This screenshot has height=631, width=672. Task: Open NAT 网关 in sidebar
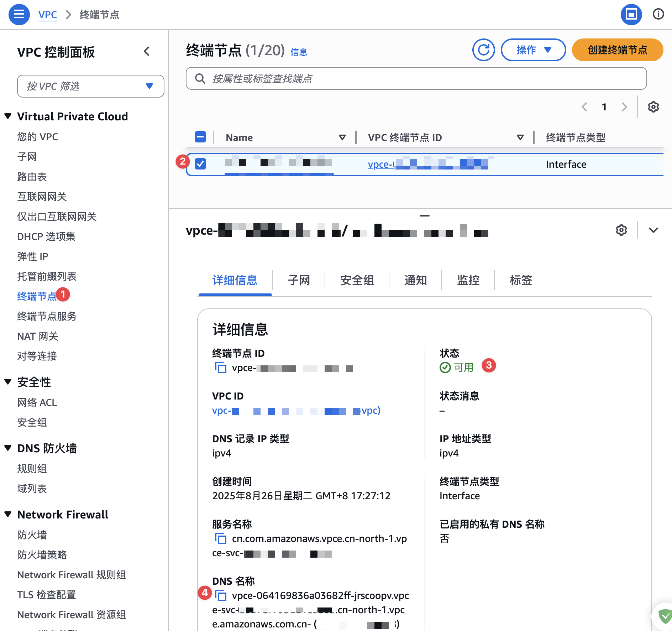click(38, 336)
